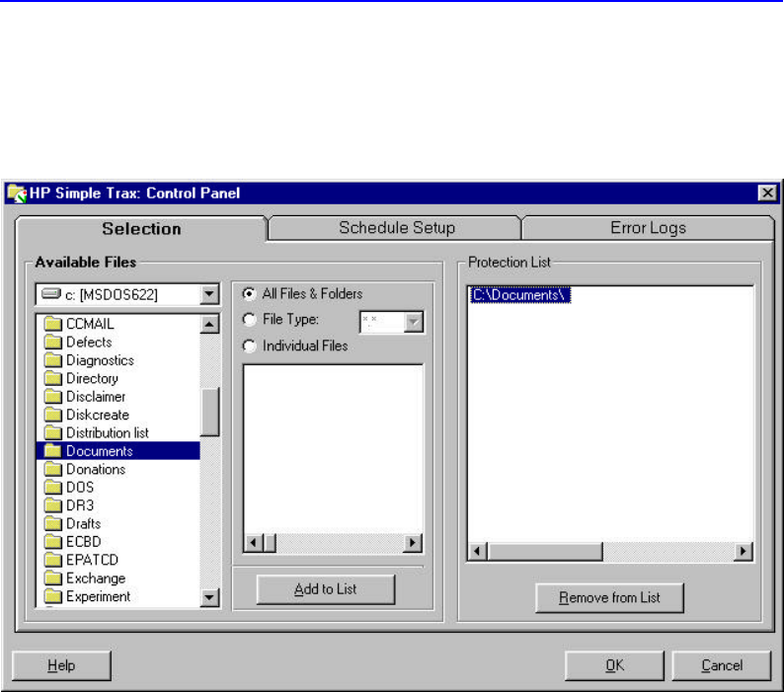Open the Error Logs tab
This screenshot has height=692, width=784.
[x=648, y=228]
